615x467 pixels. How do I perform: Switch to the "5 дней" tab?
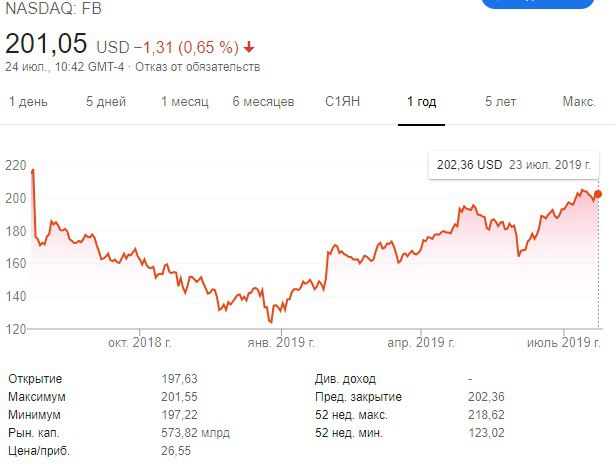coord(105,102)
